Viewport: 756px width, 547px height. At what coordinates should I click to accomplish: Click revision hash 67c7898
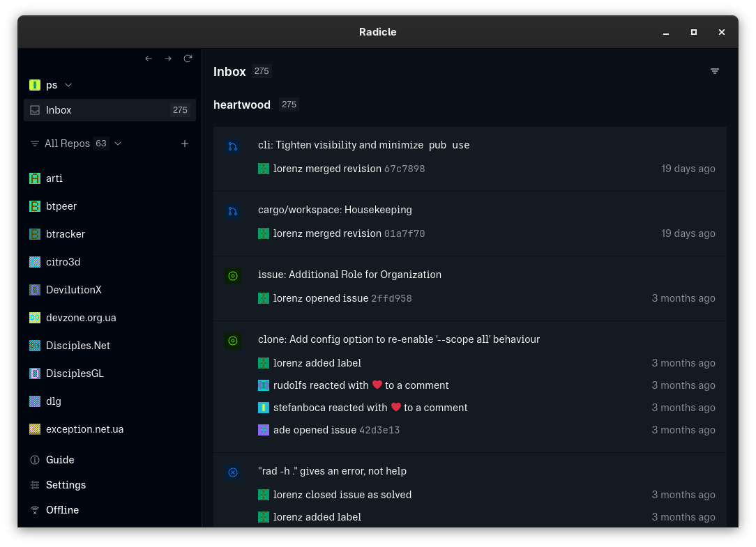(x=405, y=169)
